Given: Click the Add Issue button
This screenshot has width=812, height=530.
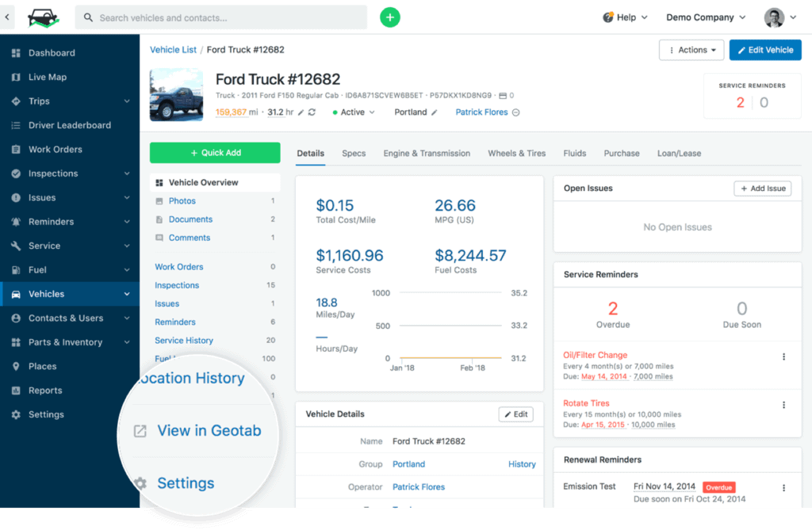Looking at the screenshot, I should point(762,188).
